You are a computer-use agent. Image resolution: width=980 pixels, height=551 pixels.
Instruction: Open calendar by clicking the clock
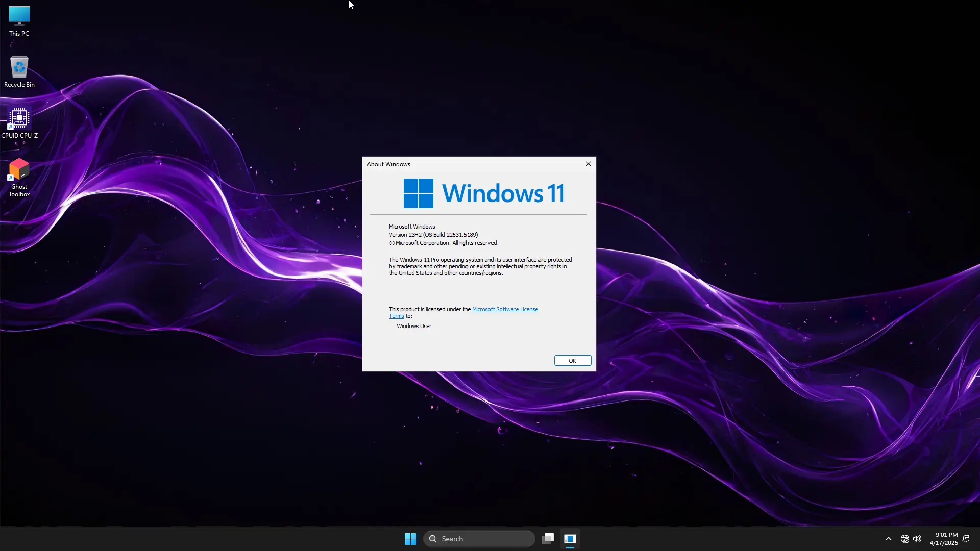pyautogui.click(x=945, y=534)
